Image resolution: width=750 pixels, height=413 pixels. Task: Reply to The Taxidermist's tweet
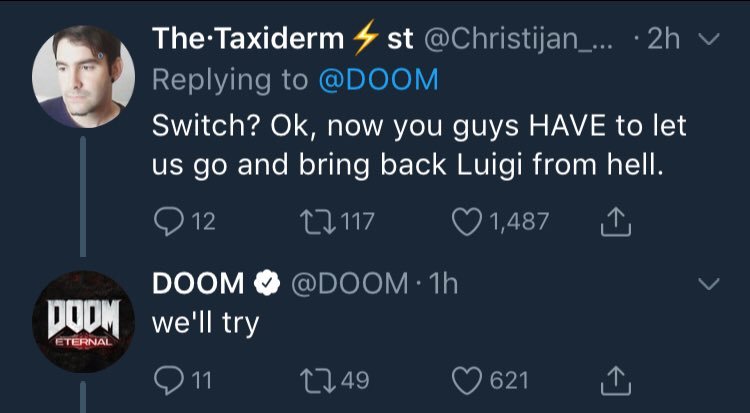tap(166, 222)
